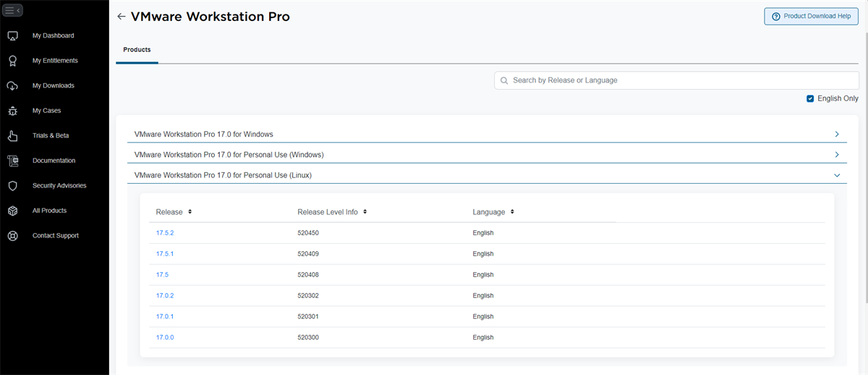Click Personal Use (Windows) title text
The height and width of the screenshot is (375, 868).
[x=229, y=155]
